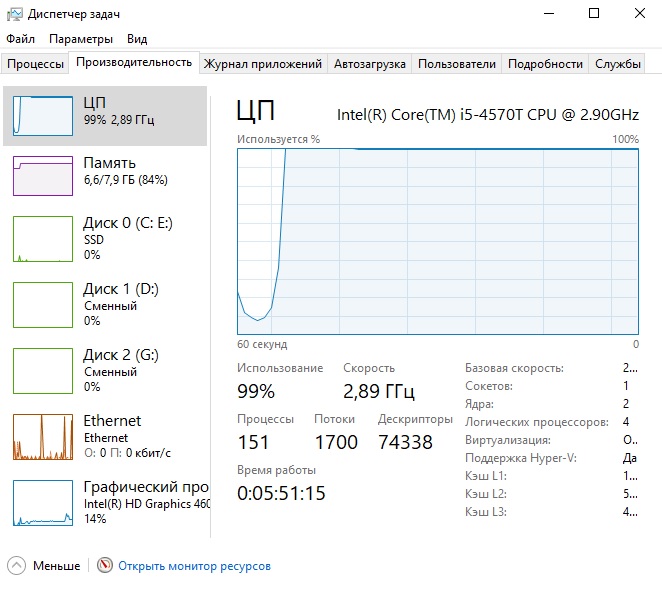662x590 pixels.
Task: Click the Открыть монитор ресурсов link
Action: point(194,566)
